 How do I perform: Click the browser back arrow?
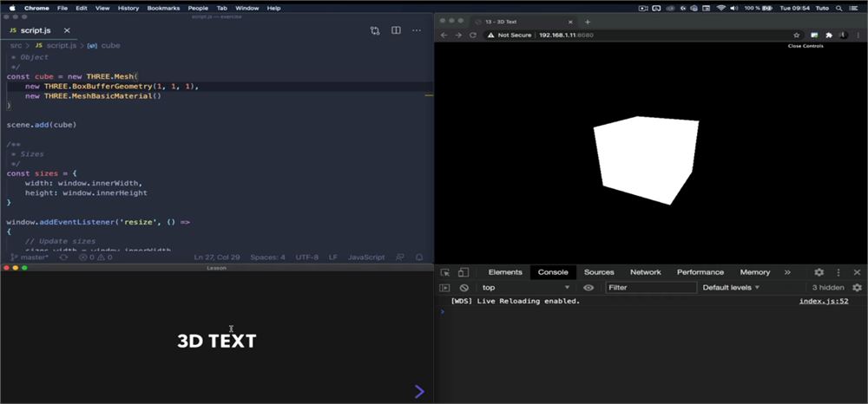coord(444,35)
